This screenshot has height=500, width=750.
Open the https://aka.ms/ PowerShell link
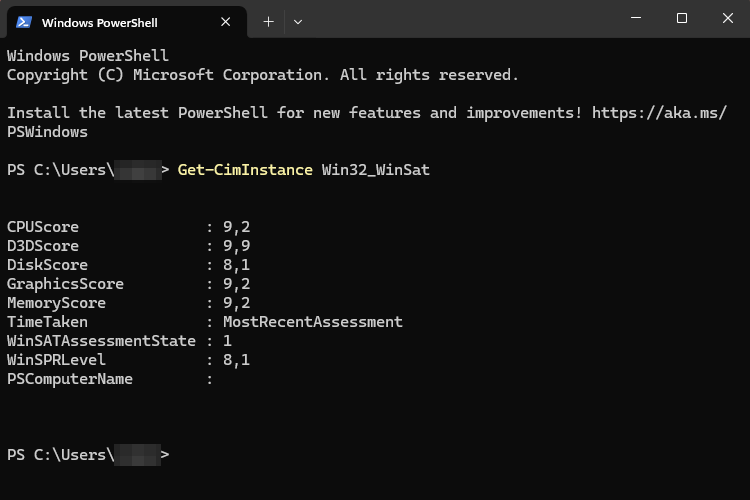(659, 113)
